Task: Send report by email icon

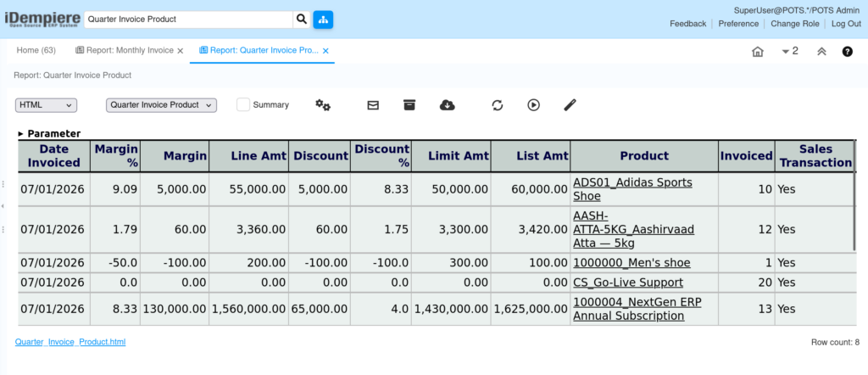Action: pos(373,104)
